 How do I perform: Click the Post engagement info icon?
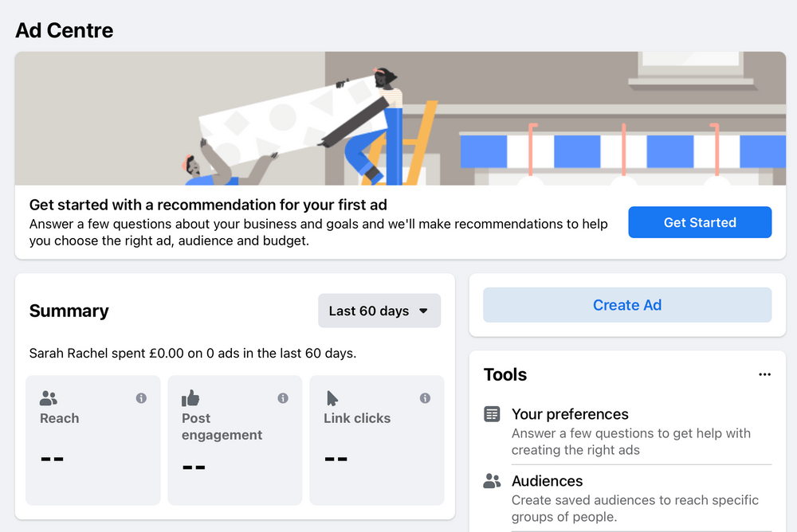(x=282, y=398)
